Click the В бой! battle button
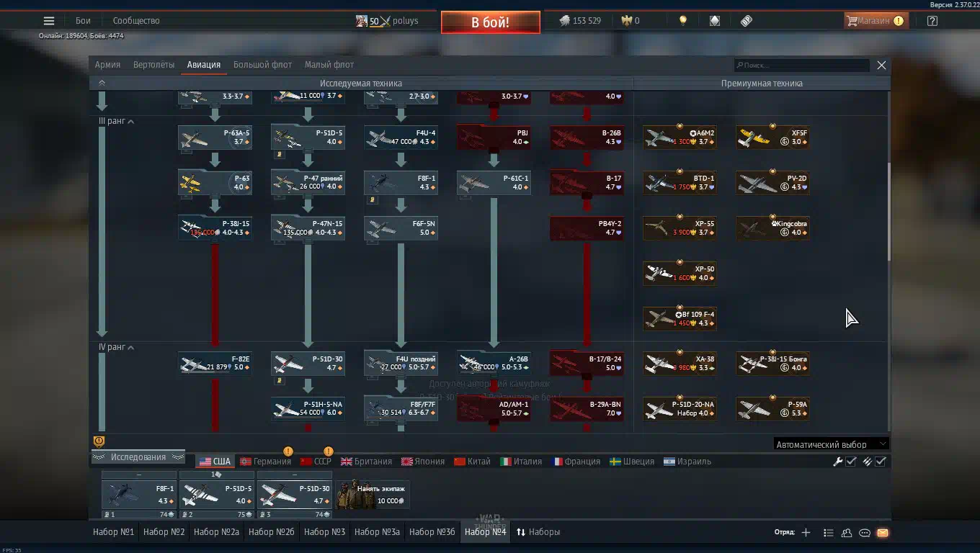This screenshot has height=553, width=980. [x=490, y=22]
